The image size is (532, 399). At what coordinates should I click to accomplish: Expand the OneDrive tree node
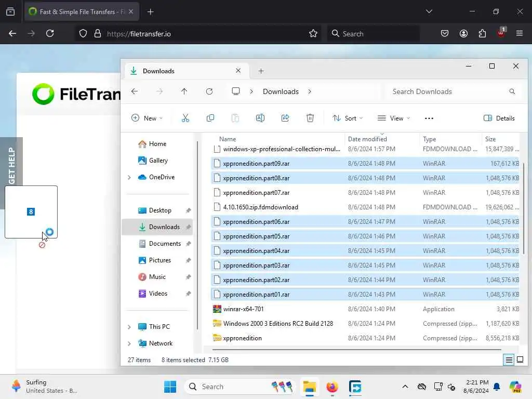pos(129,177)
